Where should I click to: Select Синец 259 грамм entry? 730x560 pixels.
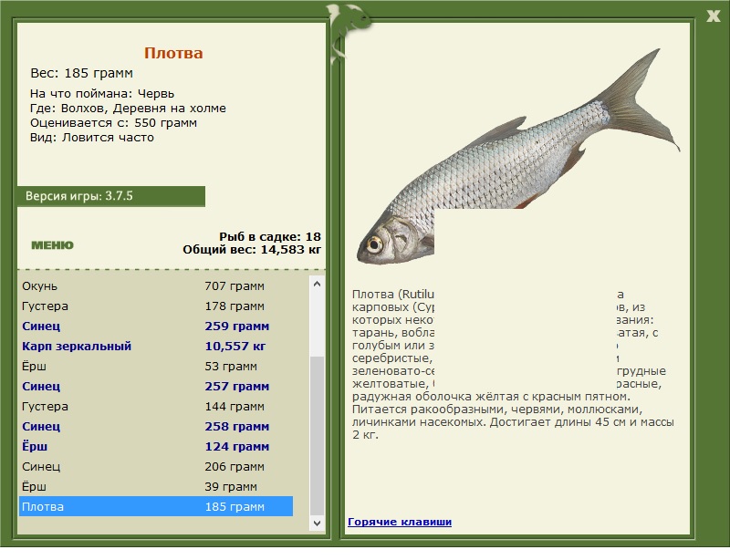(156, 326)
